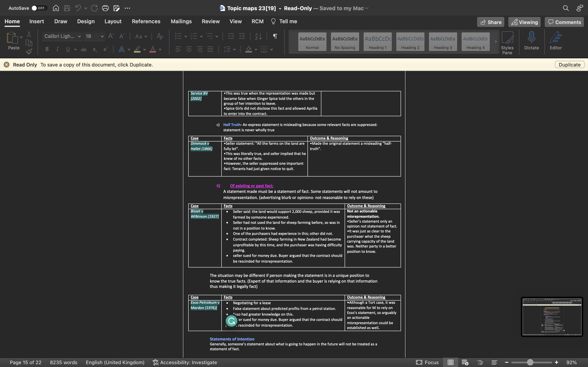Open the Insert ribbon tab

coord(37,21)
